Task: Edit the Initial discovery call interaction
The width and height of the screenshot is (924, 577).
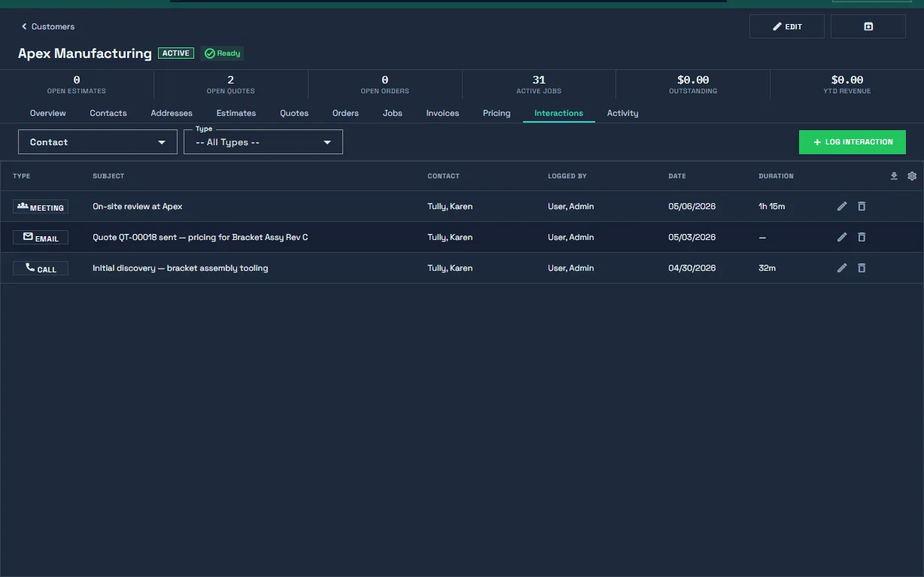Action: click(x=842, y=268)
